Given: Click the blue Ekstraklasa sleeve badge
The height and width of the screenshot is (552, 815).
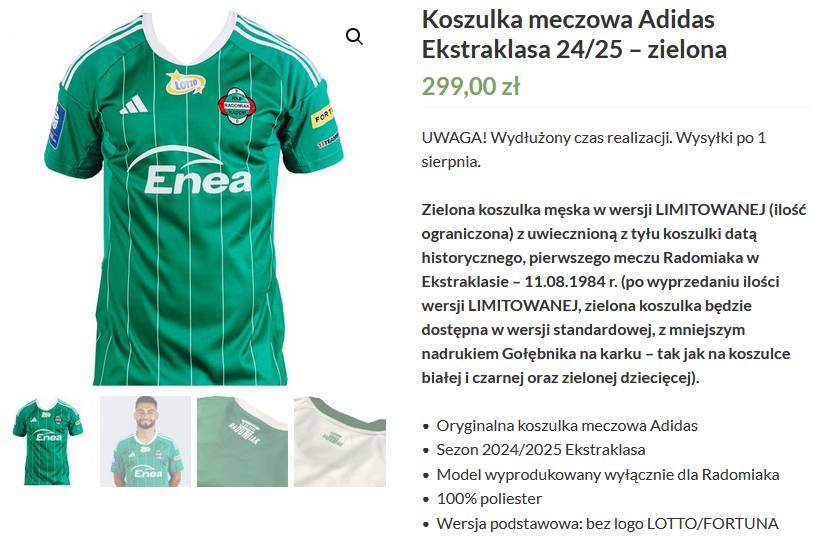Looking at the screenshot, I should pos(57,126).
